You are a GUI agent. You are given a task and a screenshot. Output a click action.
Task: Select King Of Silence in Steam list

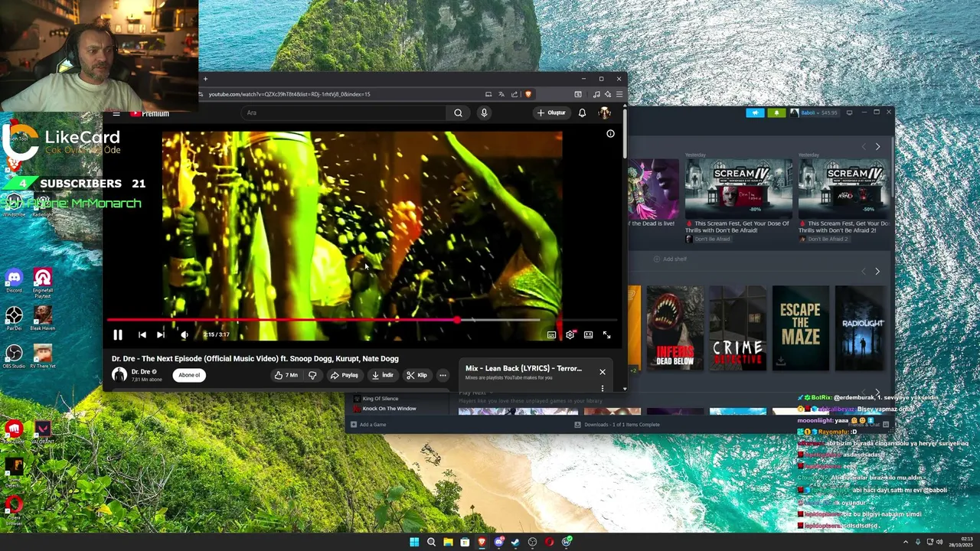[x=380, y=399]
